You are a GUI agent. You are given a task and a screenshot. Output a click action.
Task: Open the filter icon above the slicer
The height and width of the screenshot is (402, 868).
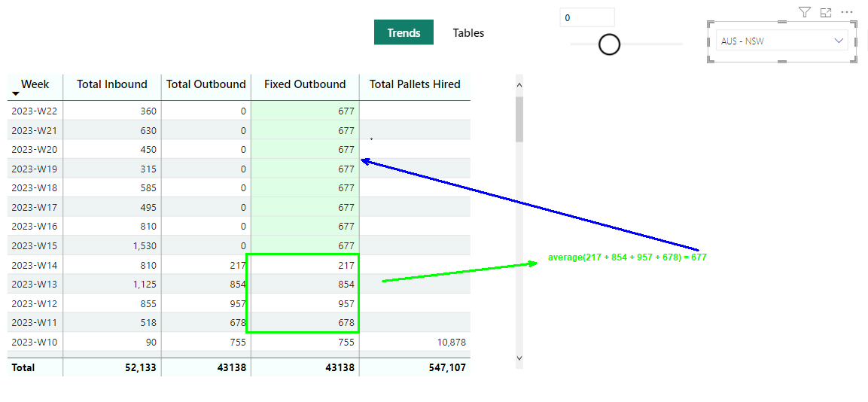tap(804, 11)
